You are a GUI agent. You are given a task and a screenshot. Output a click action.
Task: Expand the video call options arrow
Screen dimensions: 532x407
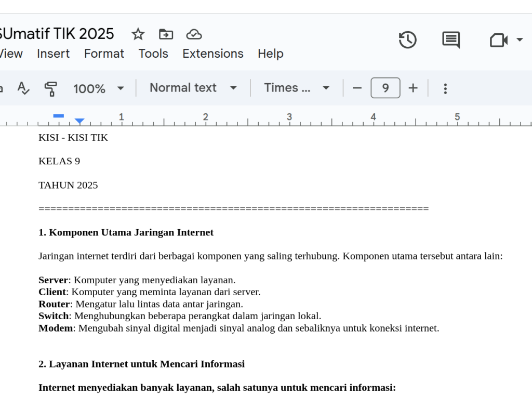coord(520,40)
